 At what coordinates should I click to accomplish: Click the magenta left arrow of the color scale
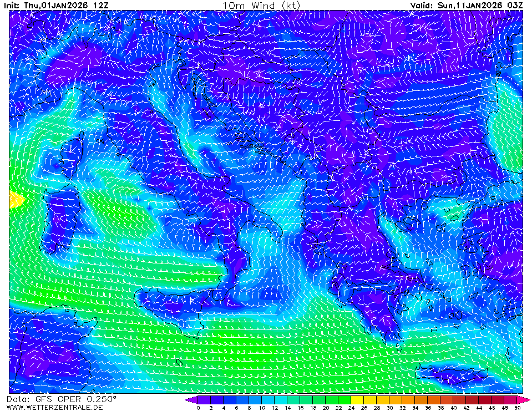(x=190, y=399)
